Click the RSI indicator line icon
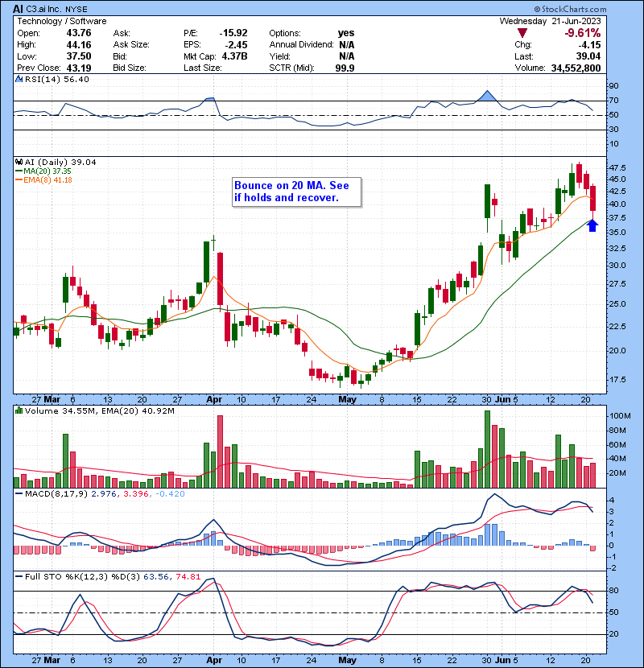 pos(19,79)
